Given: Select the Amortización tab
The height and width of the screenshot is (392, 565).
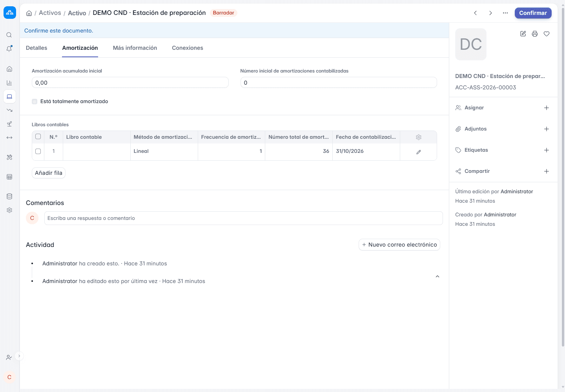Looking at the screenshot, I should tap(80, 48).
